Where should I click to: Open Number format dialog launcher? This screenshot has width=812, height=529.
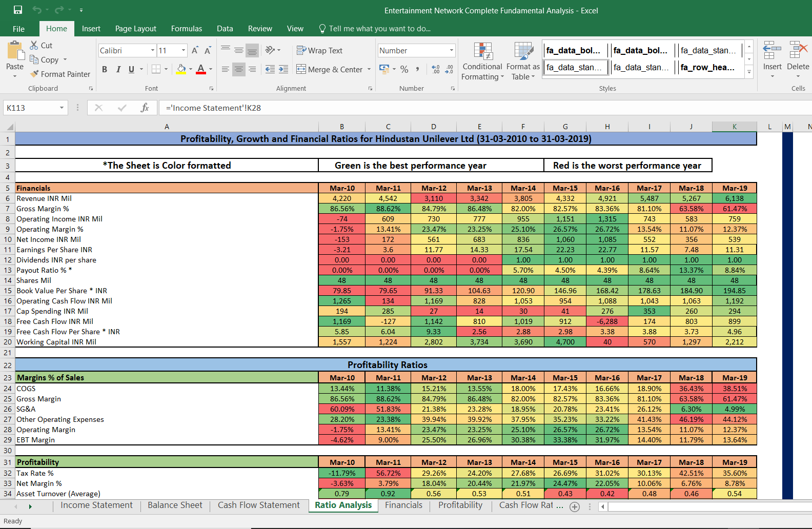click(x=453, y=89)
